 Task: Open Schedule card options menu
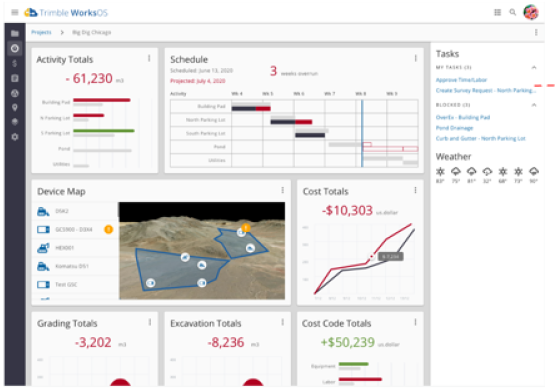tap(415, 58)
